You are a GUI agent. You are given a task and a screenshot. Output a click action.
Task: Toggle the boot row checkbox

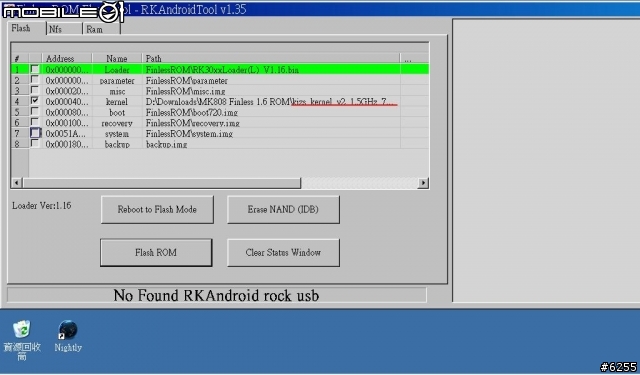click(35, 112)
